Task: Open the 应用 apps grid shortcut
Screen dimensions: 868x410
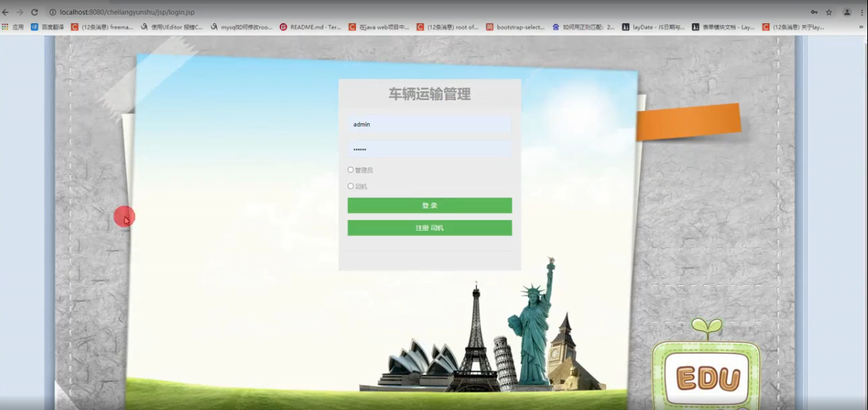Action: point(12,27)
